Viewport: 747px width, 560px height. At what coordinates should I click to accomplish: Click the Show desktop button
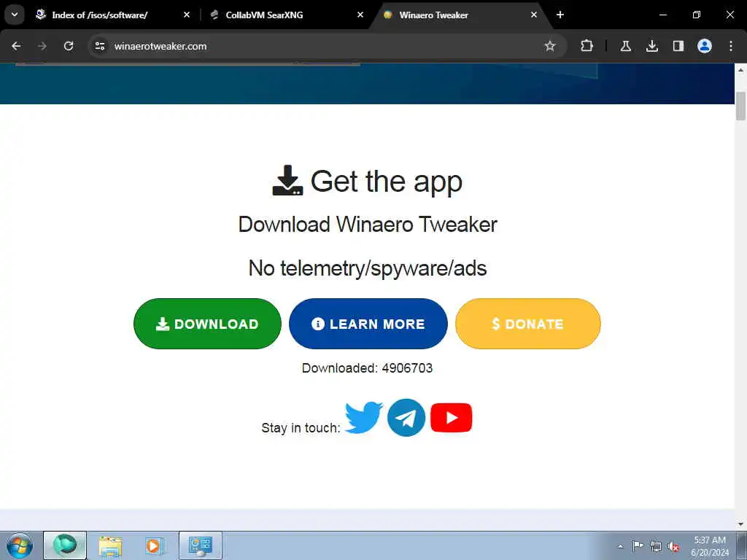(x=741, y=545)
